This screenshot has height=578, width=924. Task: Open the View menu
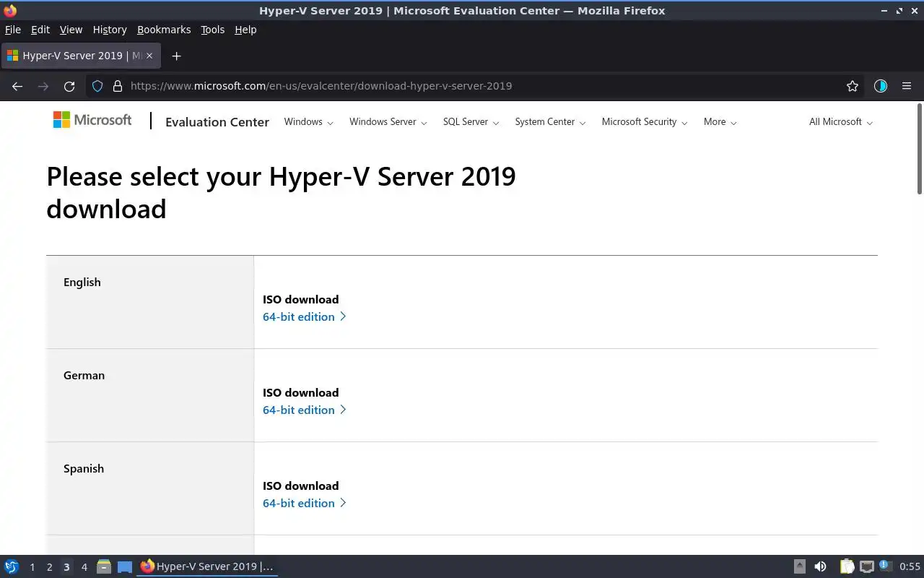pos(71,30)
